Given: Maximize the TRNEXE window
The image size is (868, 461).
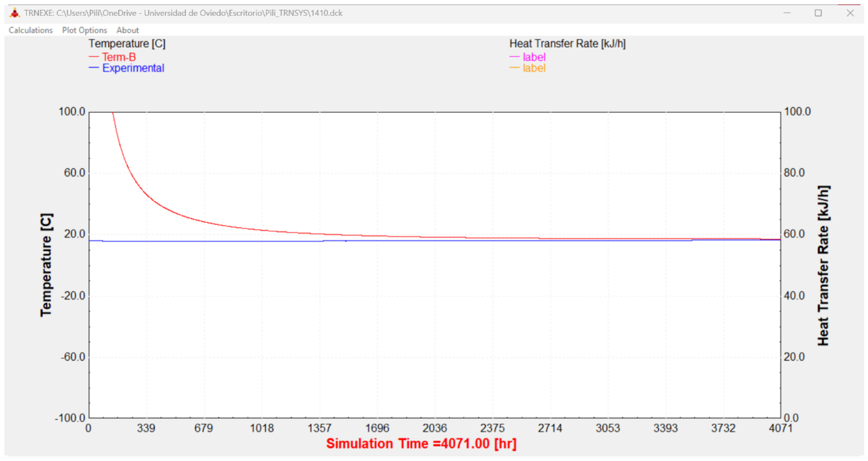Looking at the screenshot, I should [818, 13].
